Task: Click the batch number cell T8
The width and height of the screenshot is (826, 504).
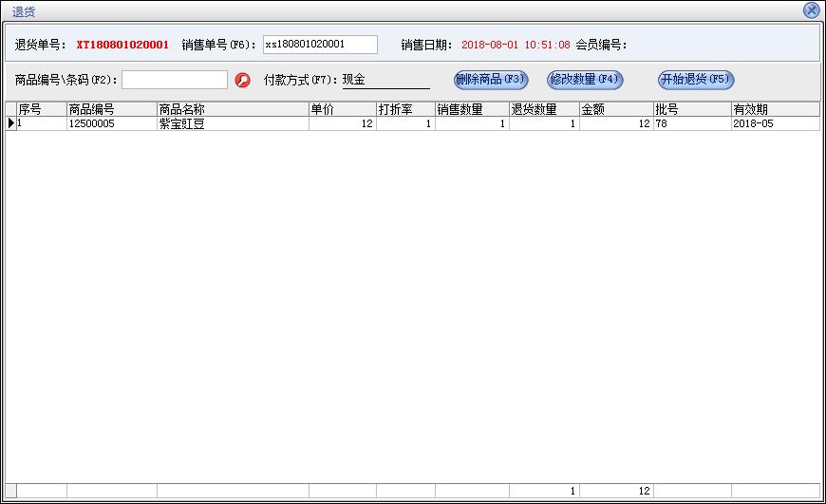Action: [x=691, y=123]
